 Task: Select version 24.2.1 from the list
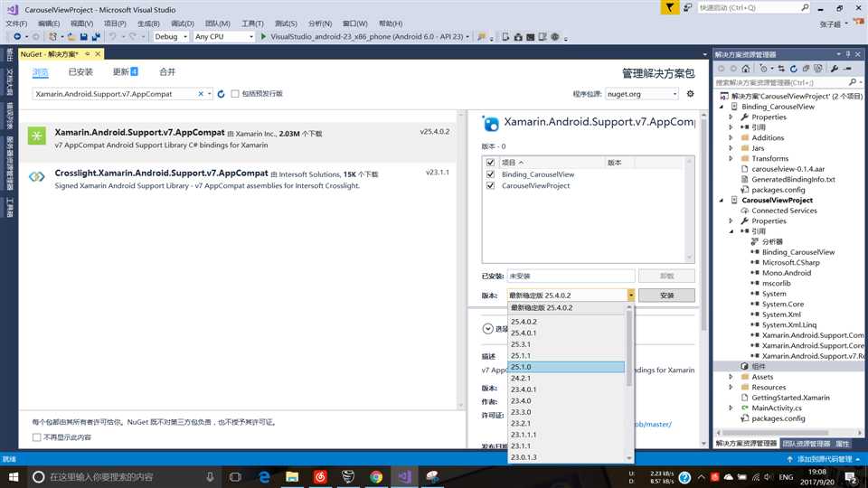point(566,378)
